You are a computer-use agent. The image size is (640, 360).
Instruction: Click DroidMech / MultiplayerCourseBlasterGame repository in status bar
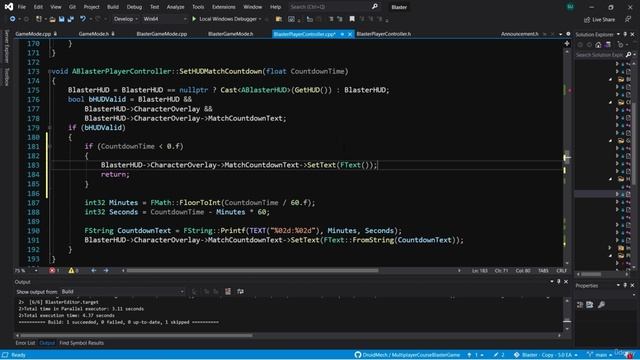point(407,355)
